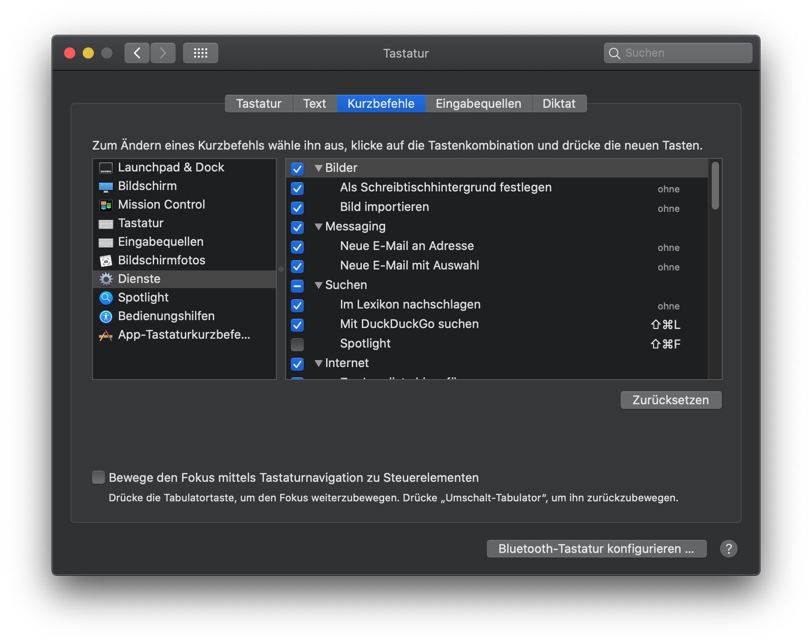Collapse the Suchen group triangle

(x=318, y=285)
